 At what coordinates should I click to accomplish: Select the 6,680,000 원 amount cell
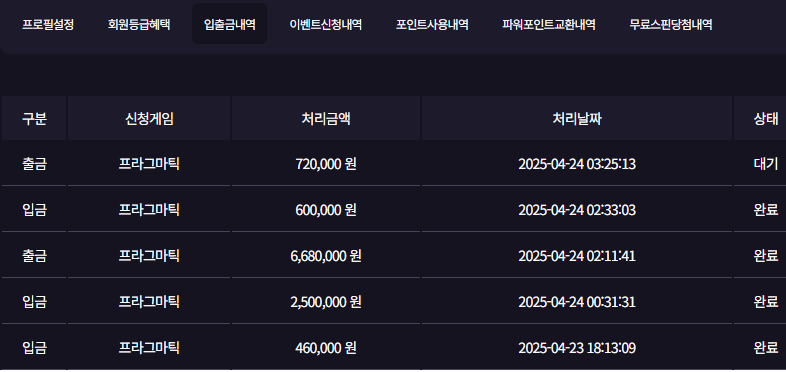(326, 256)
